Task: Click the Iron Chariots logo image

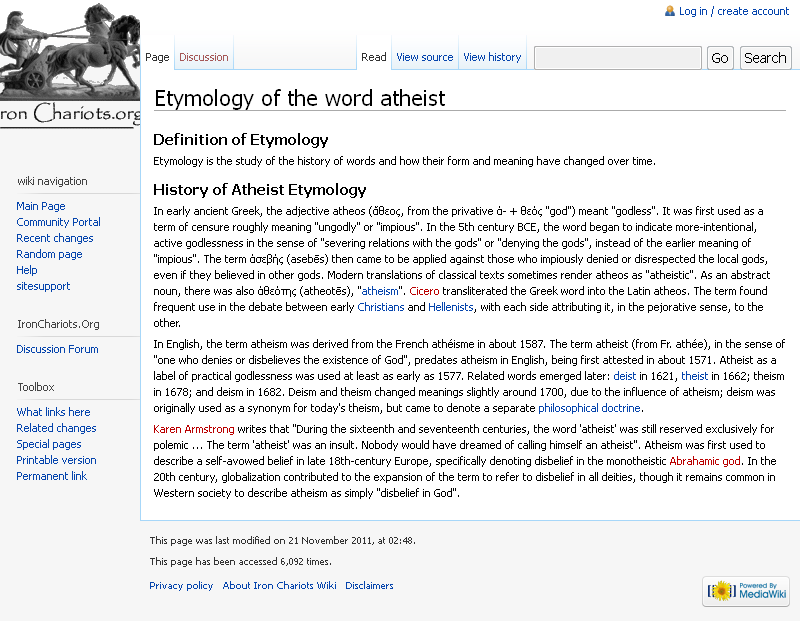Action: pyautogui.click(x=70, y=64)
